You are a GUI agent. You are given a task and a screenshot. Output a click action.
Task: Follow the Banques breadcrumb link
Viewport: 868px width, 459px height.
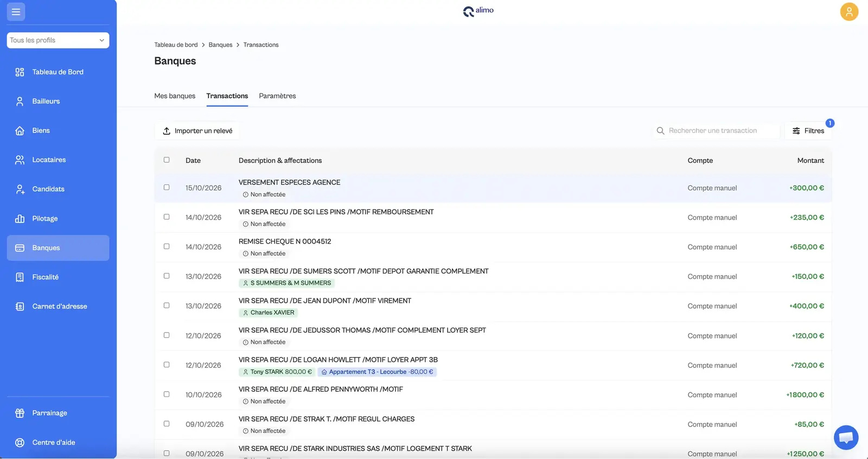(x=220, y=45)
